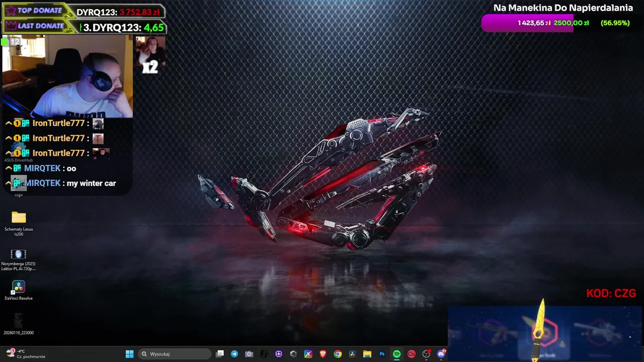644x362 pixels.
Task: Open the red Cc app taskbar icon
Action: click(x=412, y=354)
